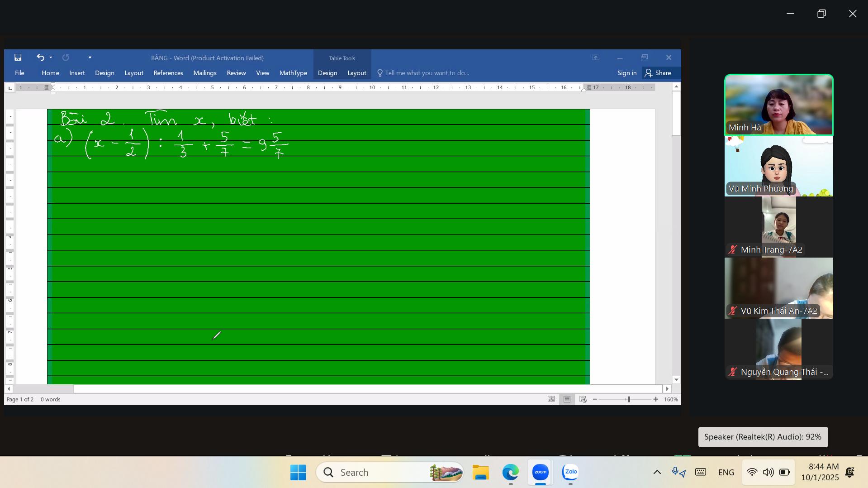Open the References ribbon tab
Image resolution: width=868 pixels, height=488 pixels.
click(x=168, y=73)
